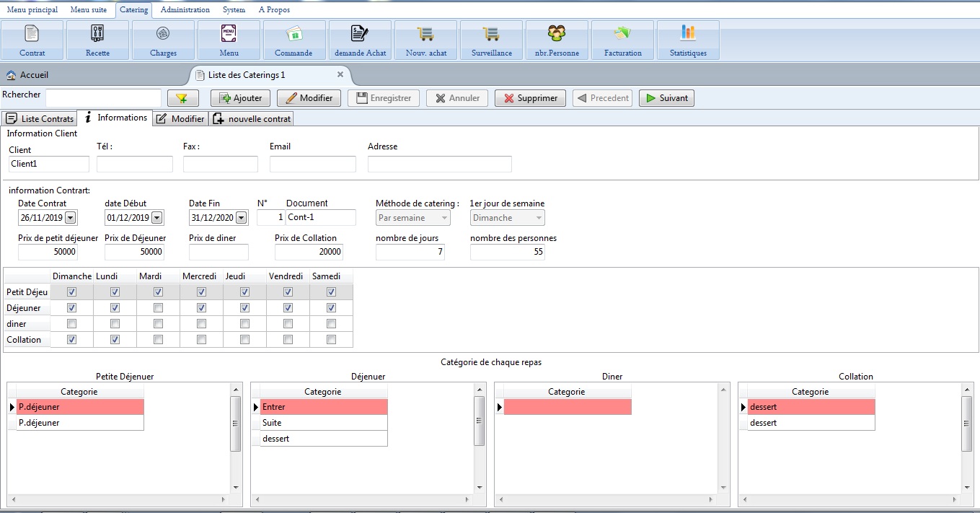980x513 pixels.
Task: Open the date Début date dropdown
Action: pyautogui.click(x=156, y=218)
